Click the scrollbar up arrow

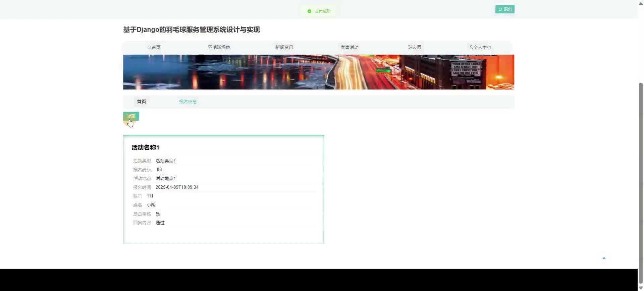pyautogui.click(x=641, y=3)
